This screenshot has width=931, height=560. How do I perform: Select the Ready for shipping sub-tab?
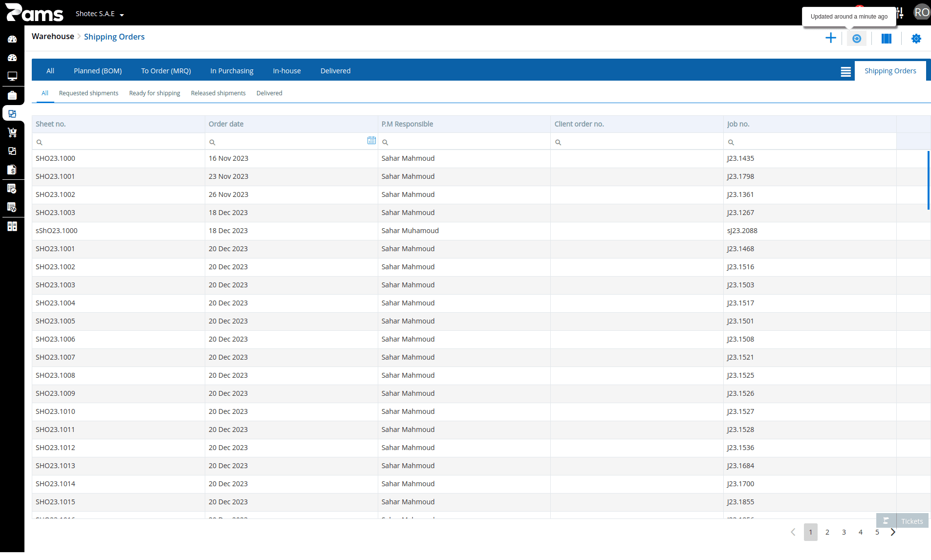pos(154,93)
